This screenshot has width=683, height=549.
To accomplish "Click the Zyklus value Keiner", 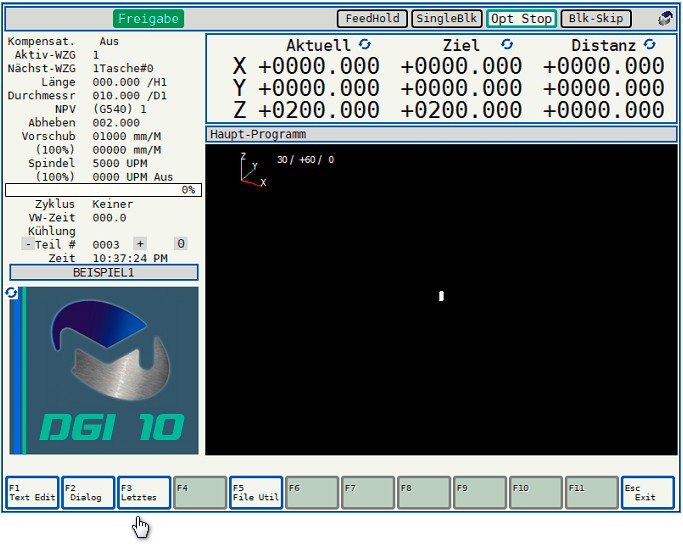I will (112, 204).
